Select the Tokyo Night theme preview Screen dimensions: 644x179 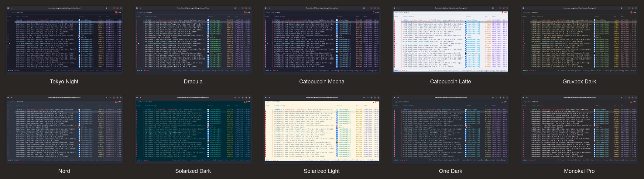click(x=64, y=40)
